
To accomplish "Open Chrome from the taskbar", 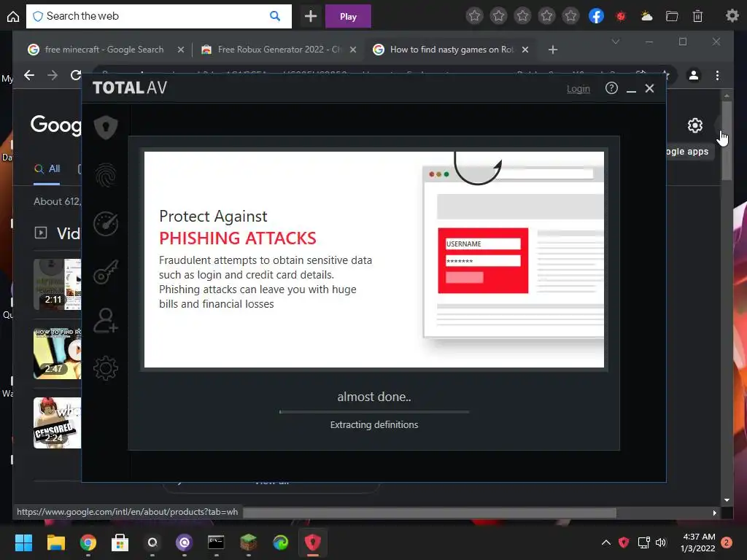I will coord(88,542).
